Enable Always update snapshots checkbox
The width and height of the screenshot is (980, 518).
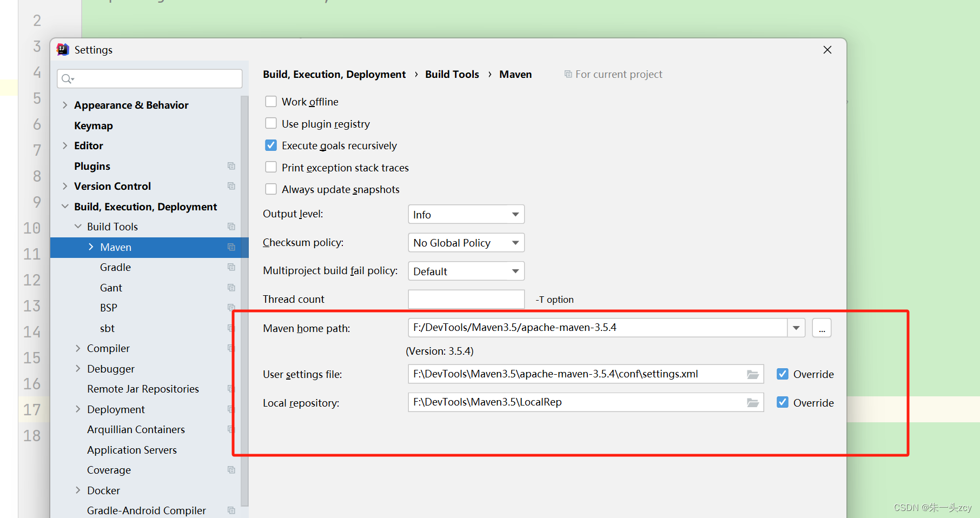271,189
